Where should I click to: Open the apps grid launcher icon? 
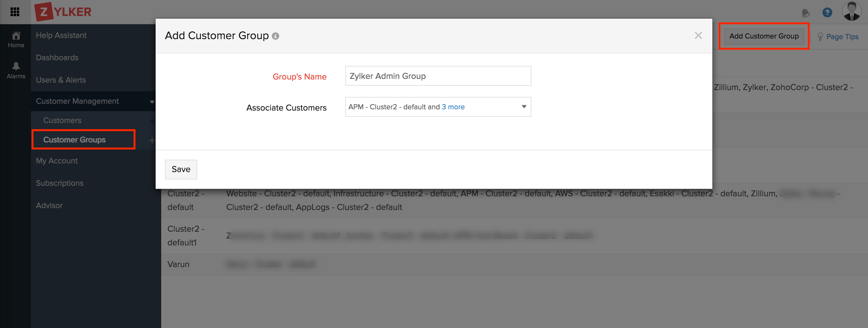pos(15,12)
